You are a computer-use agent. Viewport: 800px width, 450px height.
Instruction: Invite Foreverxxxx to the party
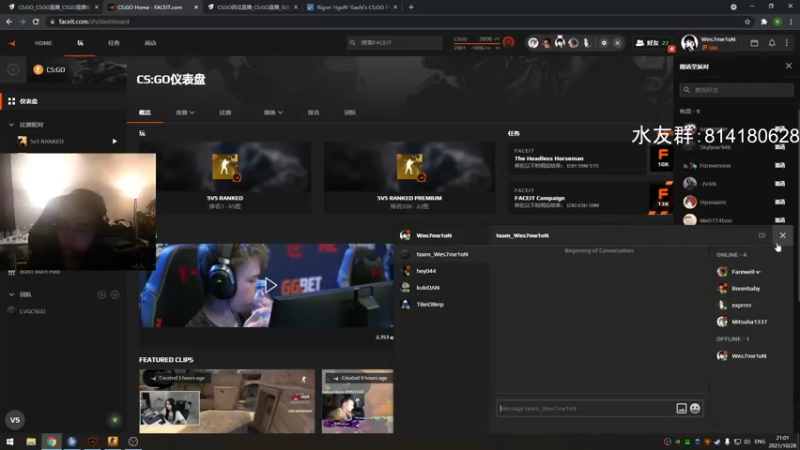[780, 165]
